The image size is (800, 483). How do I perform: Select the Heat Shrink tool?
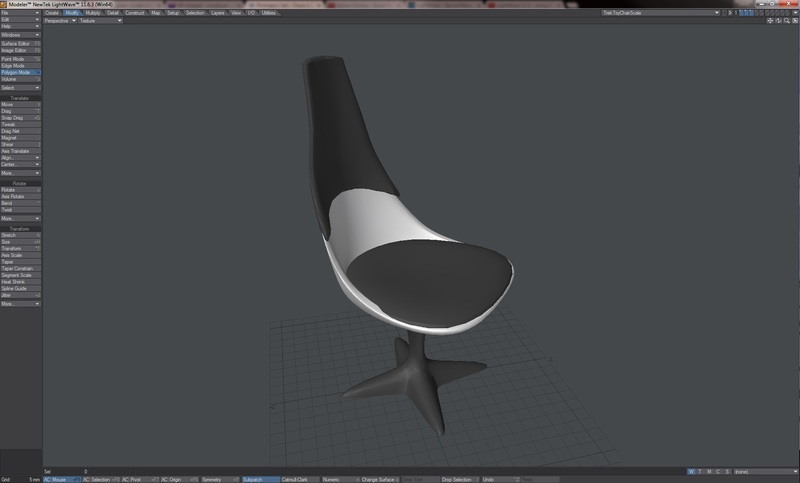point(20,282)
